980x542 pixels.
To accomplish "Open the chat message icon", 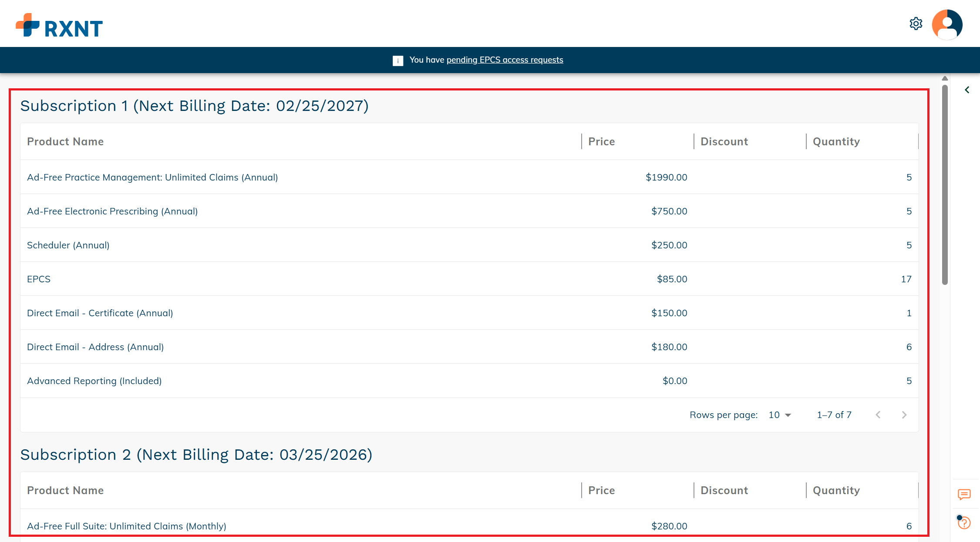I will click(x=964, y=494).
